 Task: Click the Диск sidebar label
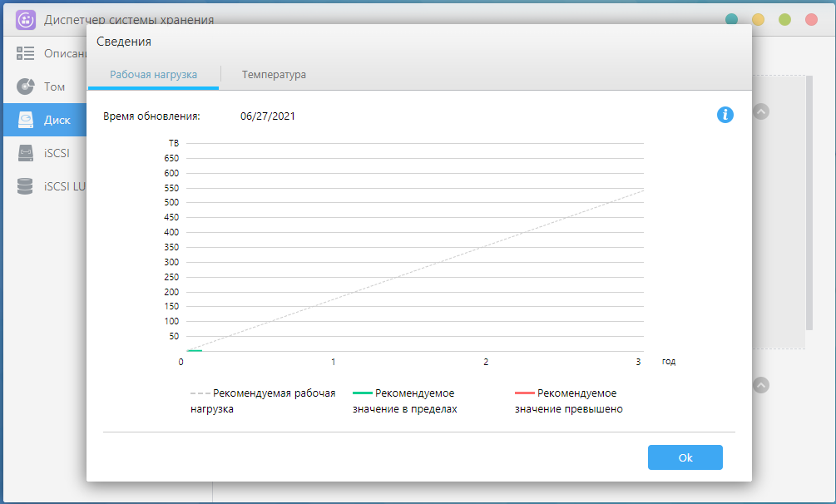57,120
